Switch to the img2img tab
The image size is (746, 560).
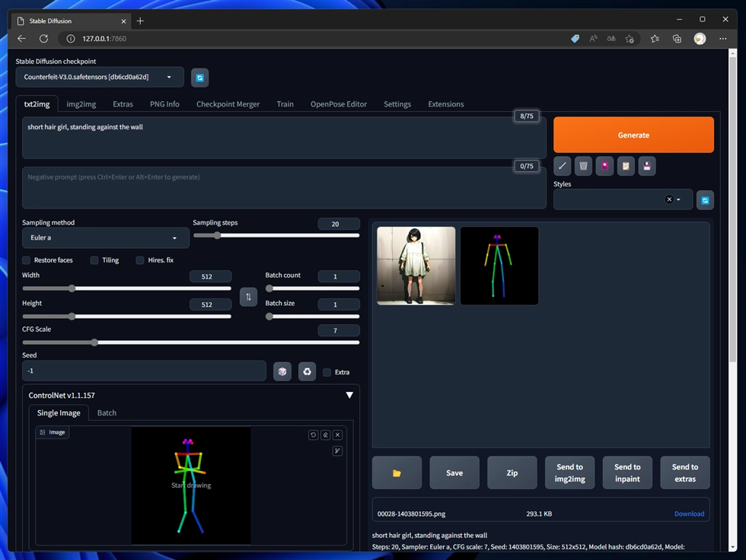[81, 104]
